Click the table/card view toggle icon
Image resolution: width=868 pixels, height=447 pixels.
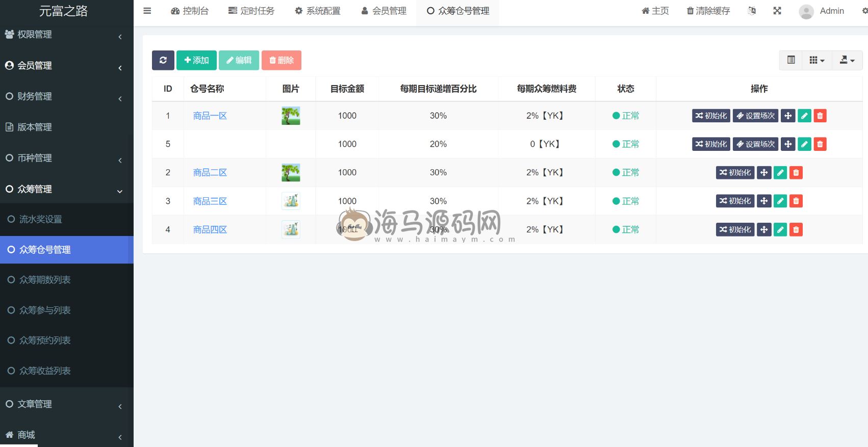coord(790,60)
